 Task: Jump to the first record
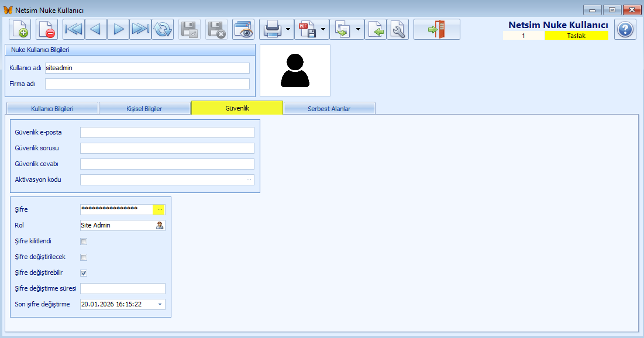pos(74,29)
